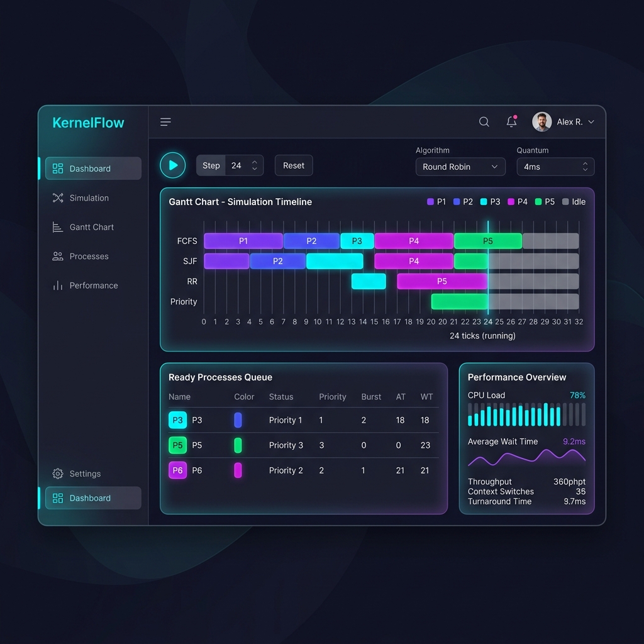Click the Step button

pyautogui.click(x=211, y=165)
